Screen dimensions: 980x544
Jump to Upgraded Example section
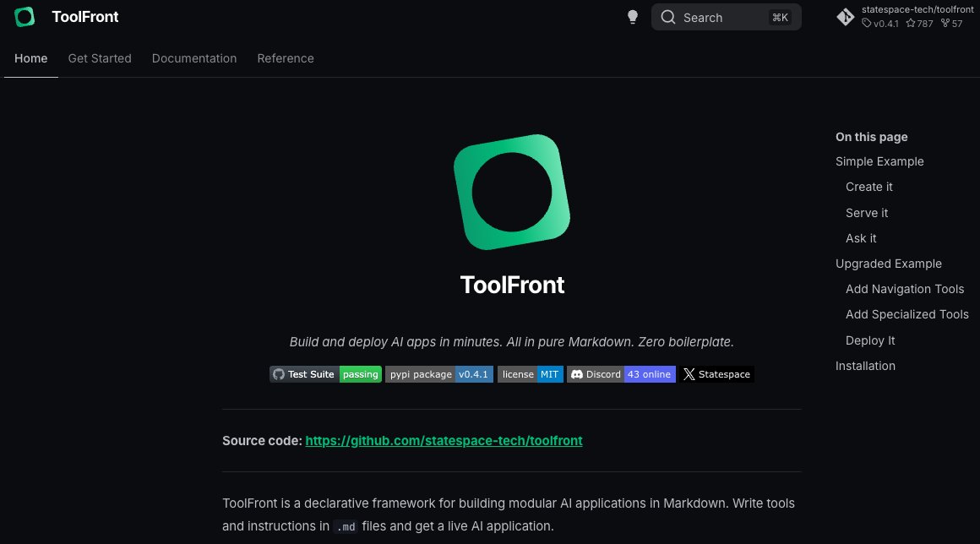tap(889, 264)
